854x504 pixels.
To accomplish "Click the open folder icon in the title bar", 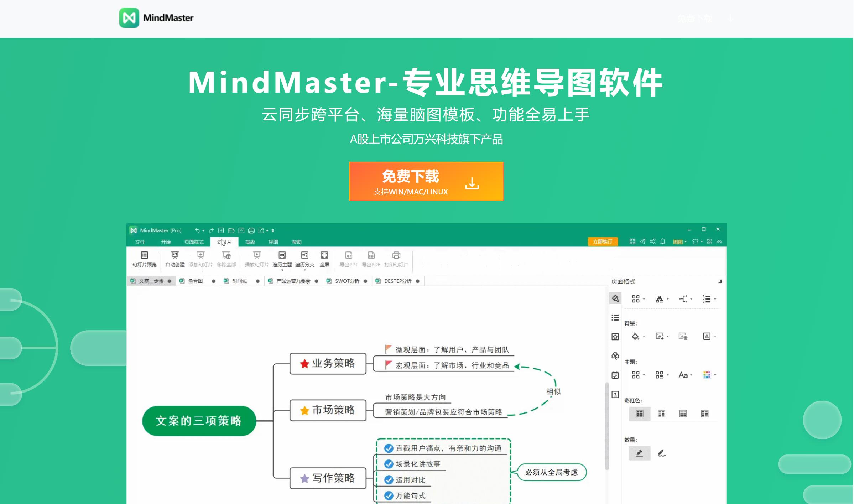I will [x=231, y=230].
